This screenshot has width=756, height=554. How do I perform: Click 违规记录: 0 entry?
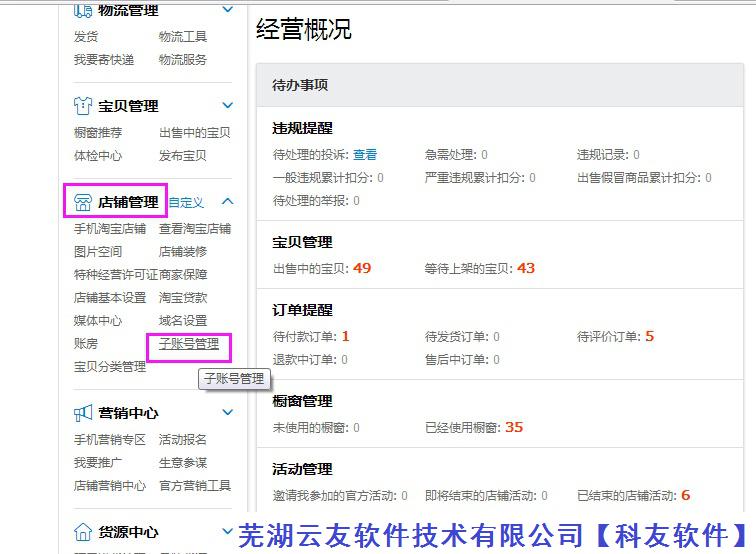[608, 155]
